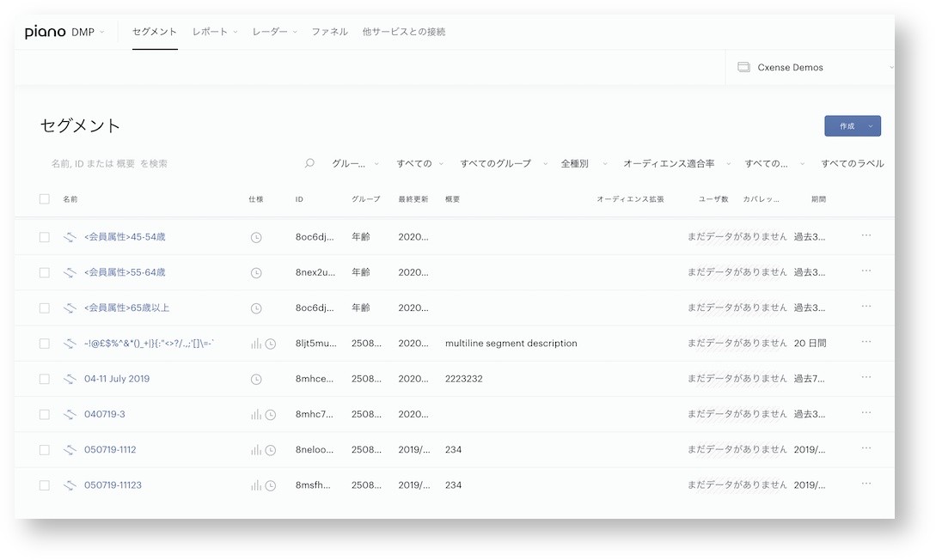936x560 pixels.
Task: Open the すべての... filter dropdown
Action: 774,163
